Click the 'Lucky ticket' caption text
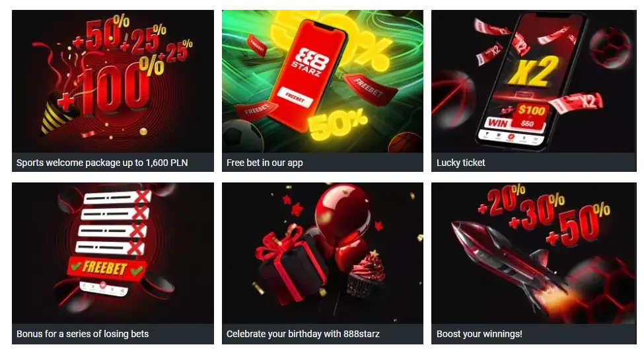Image resolution: width=644 pixels, height=353 pixels. 461,163
